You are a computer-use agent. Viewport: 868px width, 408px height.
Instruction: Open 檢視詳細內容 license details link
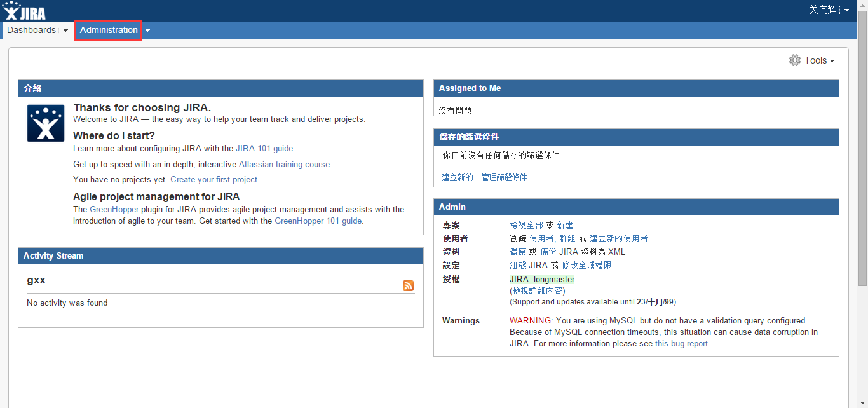pos(538,290)
